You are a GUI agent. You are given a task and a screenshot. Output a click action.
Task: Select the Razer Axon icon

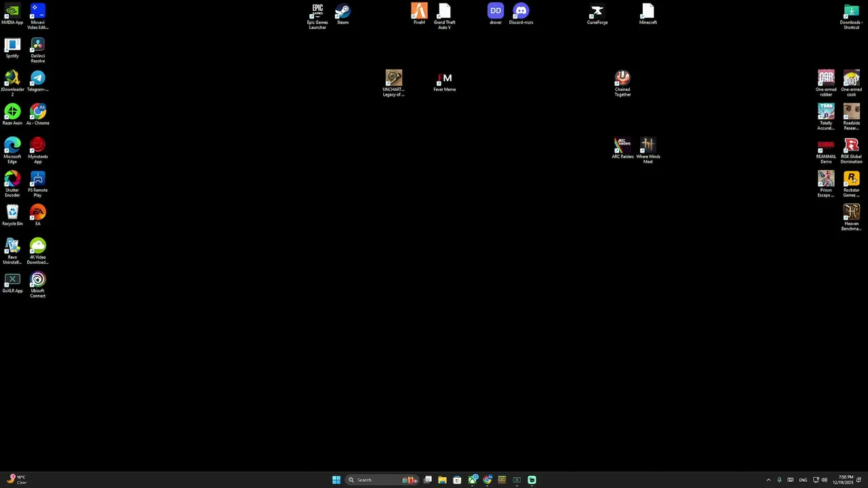[x=12, y=115]
